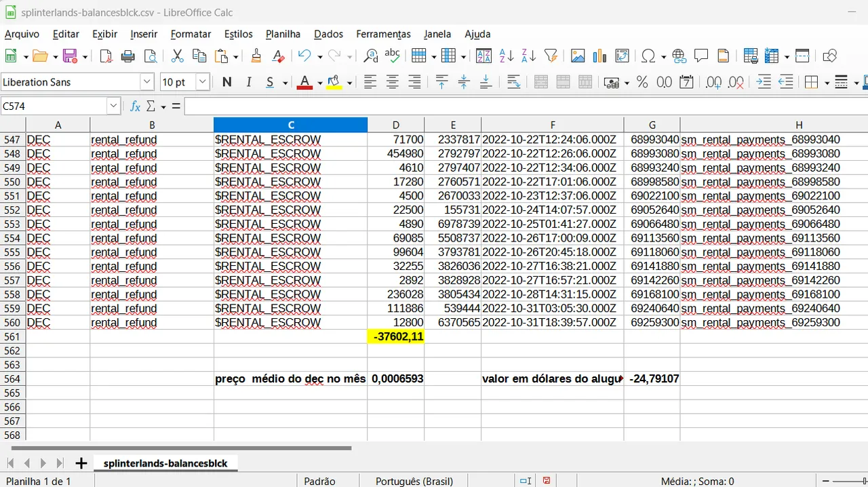The width and height of the screenshot is (868, 487).
Task: Apply yellow background highlight color
Action: [x=334, y=82]
